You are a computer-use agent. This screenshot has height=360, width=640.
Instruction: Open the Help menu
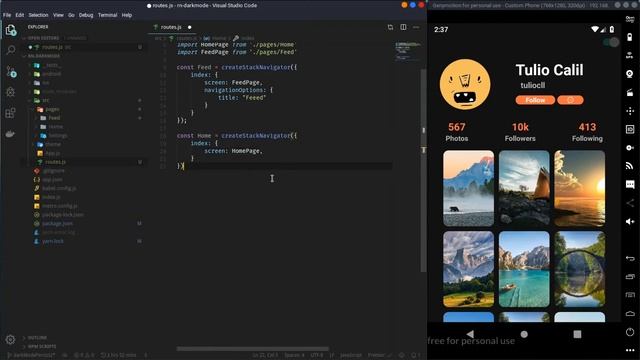click(127, 15)
